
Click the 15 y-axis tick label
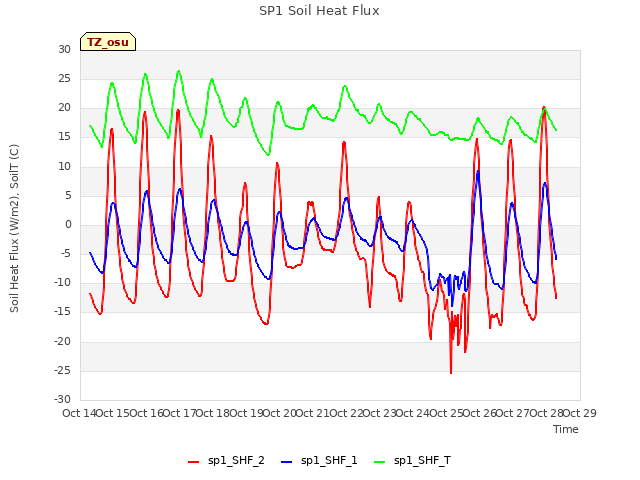(64, 137)
